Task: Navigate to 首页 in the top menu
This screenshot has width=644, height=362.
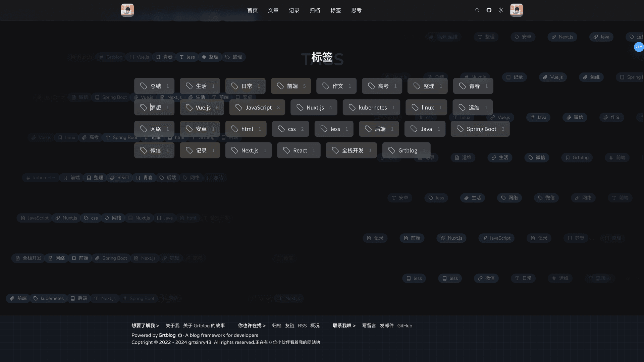Action: click(252, 10)
